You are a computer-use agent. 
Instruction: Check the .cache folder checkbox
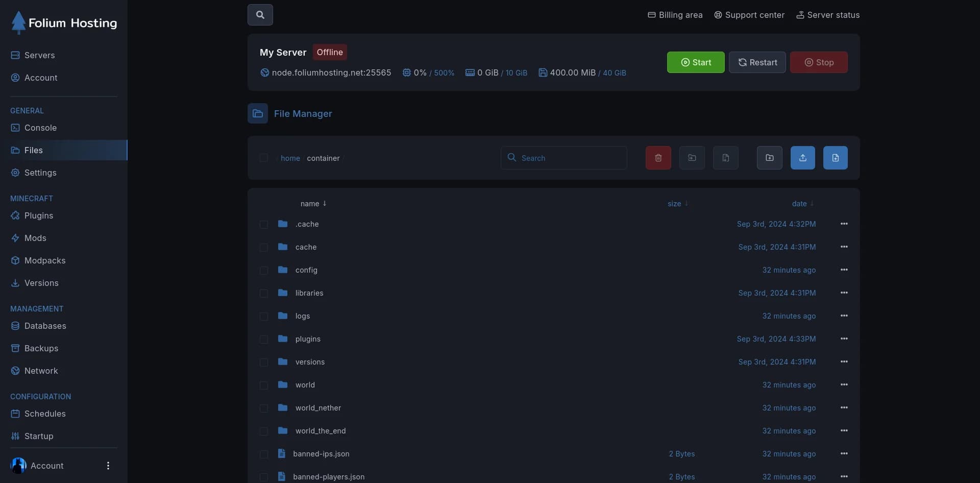tap(263, 224)
